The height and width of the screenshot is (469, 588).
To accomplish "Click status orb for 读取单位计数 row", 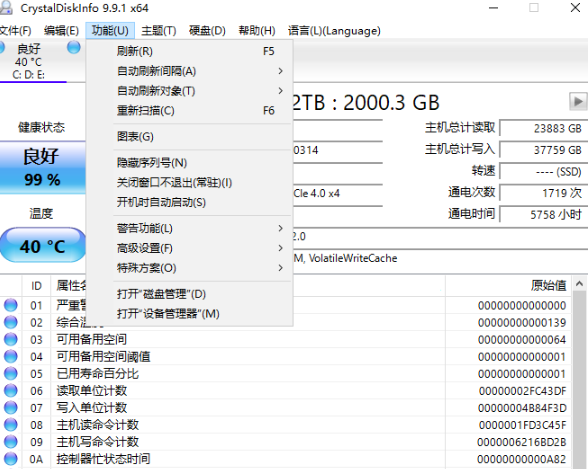I will pos(10,391).
